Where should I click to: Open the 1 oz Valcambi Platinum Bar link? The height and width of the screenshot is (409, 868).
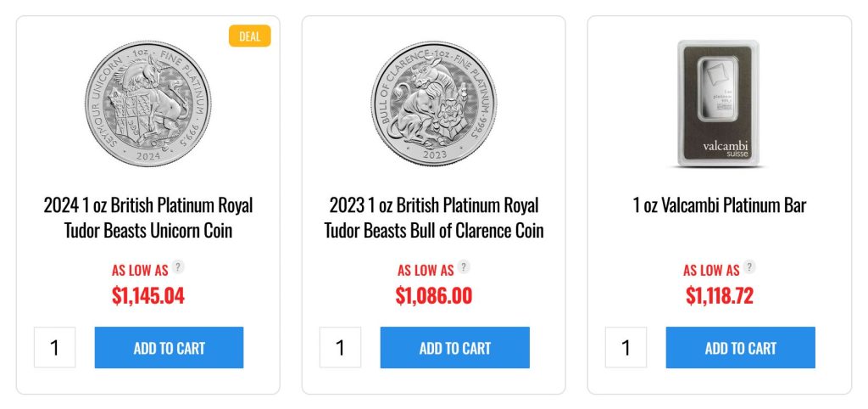click(720, 205)
